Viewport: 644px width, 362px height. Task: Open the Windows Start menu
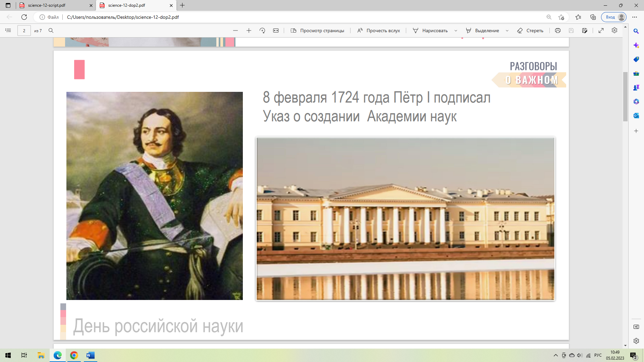[x=8, y=355]
